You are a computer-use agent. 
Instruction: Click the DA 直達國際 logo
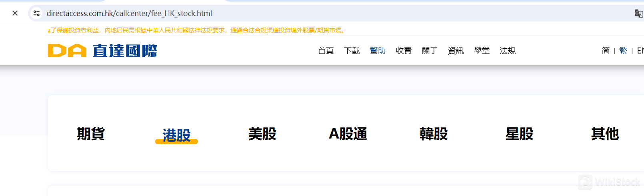point(102,51)
